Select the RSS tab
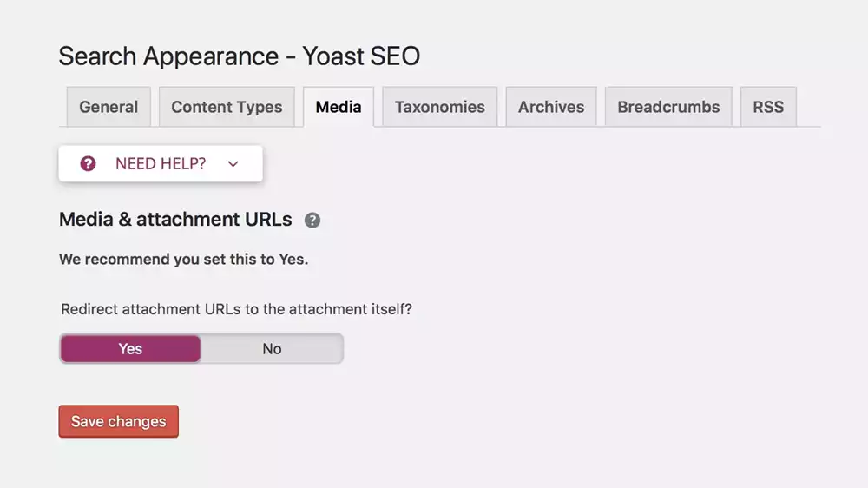 pos(768,108)
